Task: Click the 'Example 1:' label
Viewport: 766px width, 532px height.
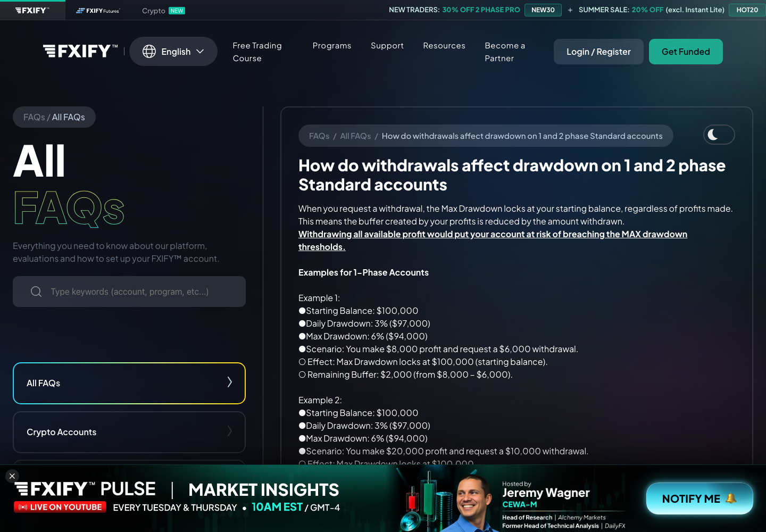Action: click(x=319, y=298)
